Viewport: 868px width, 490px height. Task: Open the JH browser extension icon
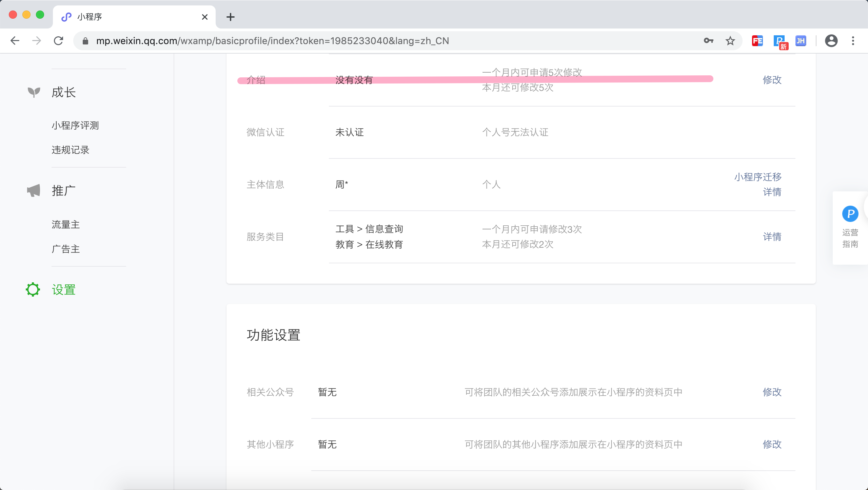[x=801, y=41]
